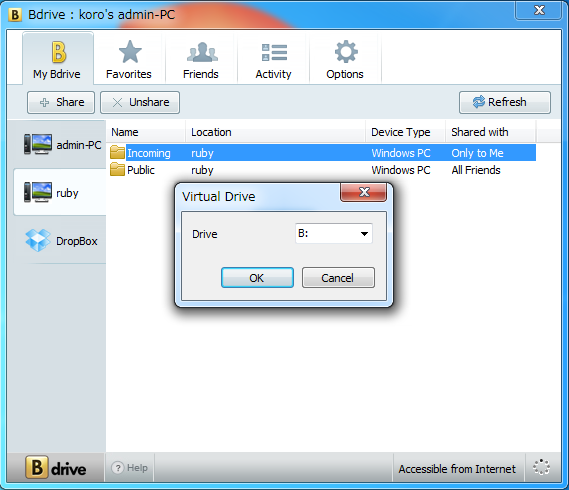Switch to the Favorites star tab

pyautogui.click(x=129, y=58)
